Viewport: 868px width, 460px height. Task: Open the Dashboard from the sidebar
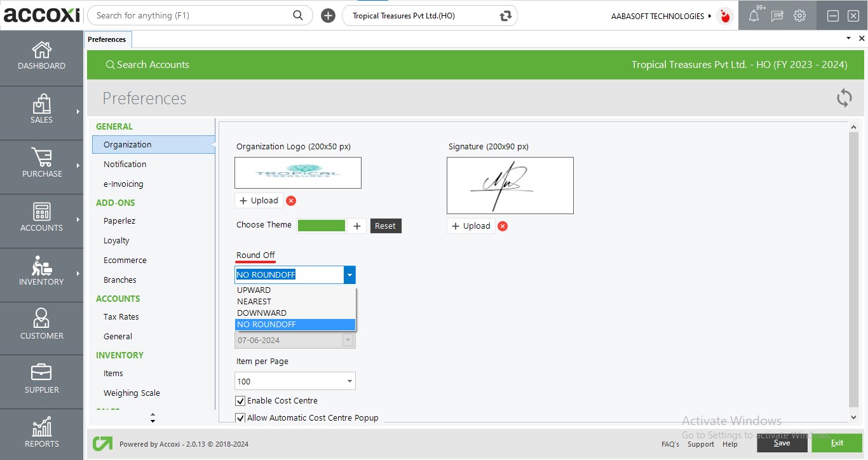pyautogui.click(x=41, y=56)
